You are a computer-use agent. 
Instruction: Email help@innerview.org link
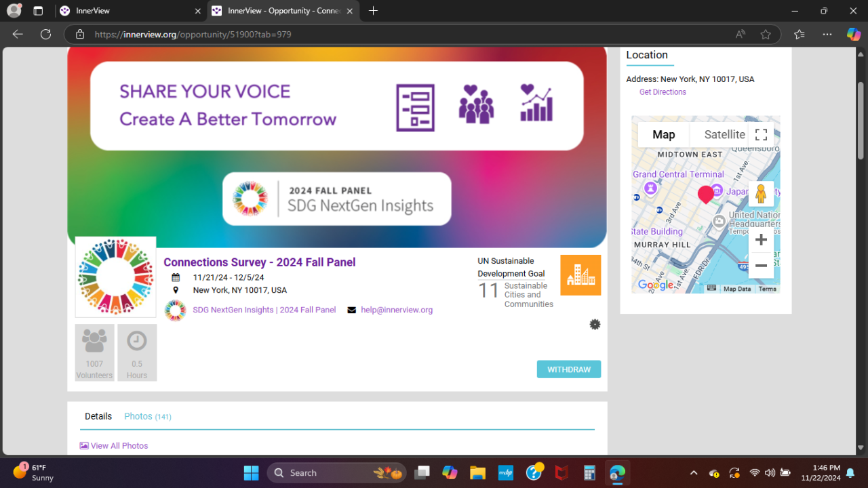397,310
